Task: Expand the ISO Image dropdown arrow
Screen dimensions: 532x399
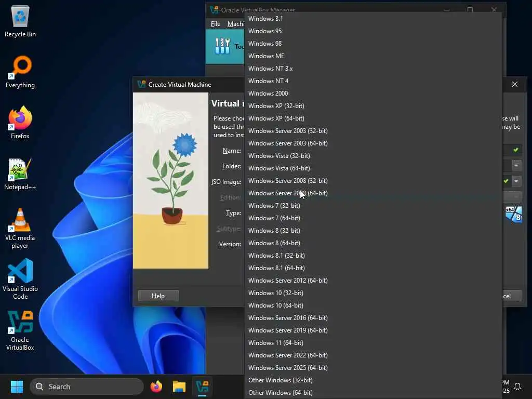Action: pyautogui.click(x=516, y=181)
